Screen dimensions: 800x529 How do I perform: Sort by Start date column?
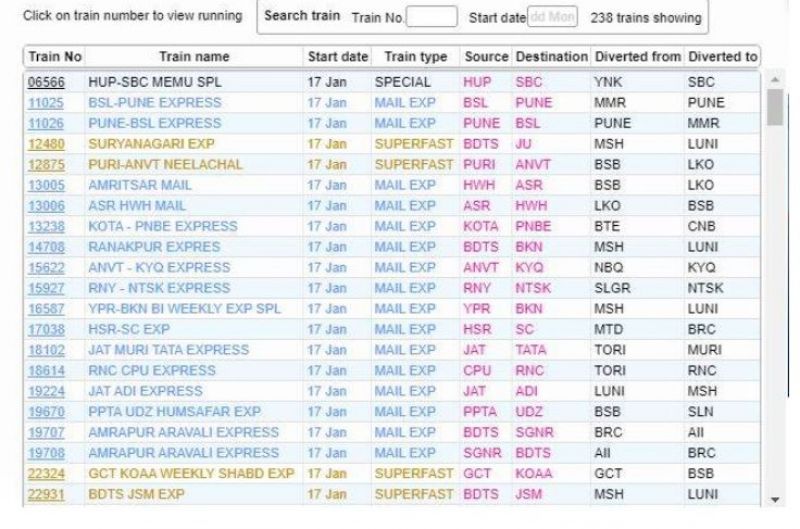(x=338, y=57)
